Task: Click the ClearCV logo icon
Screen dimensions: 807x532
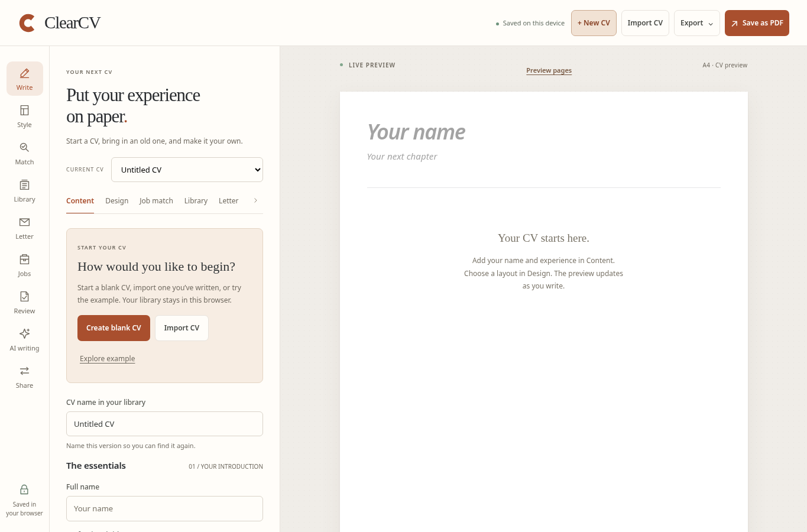Action: coord(27,23)
